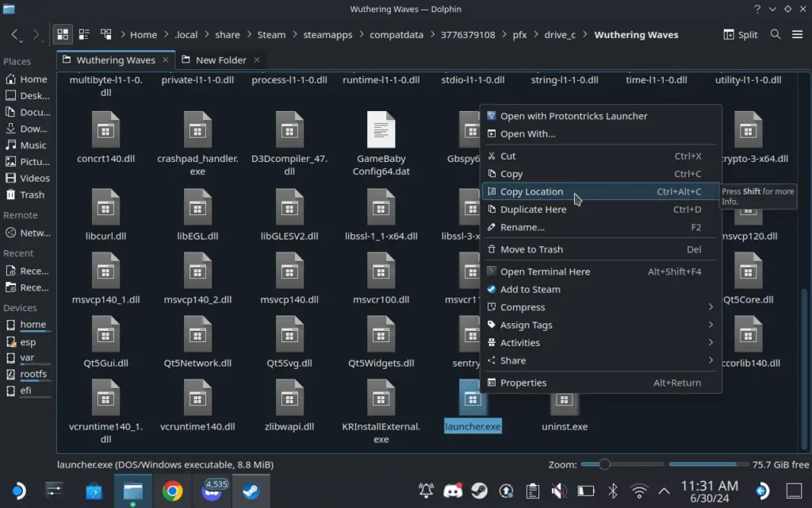Open Discover store in taskbar
The height and width of the screenshot is (508, 812).
point(94,491)
